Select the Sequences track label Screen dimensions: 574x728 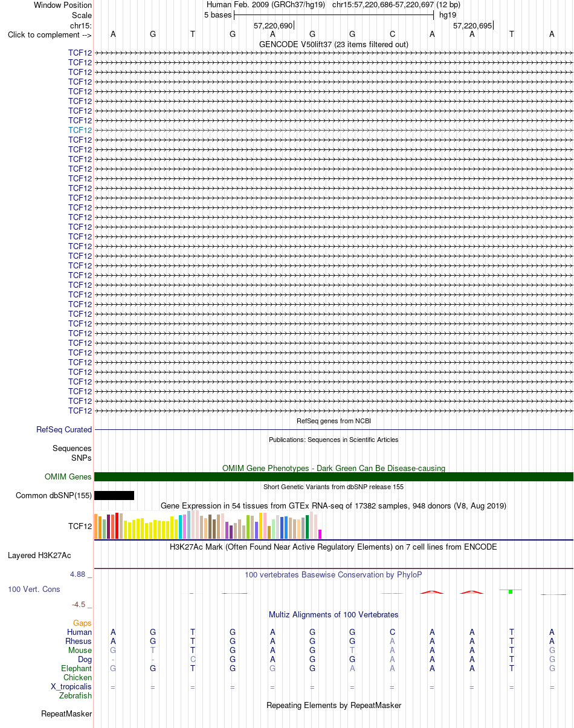(72, 448)
